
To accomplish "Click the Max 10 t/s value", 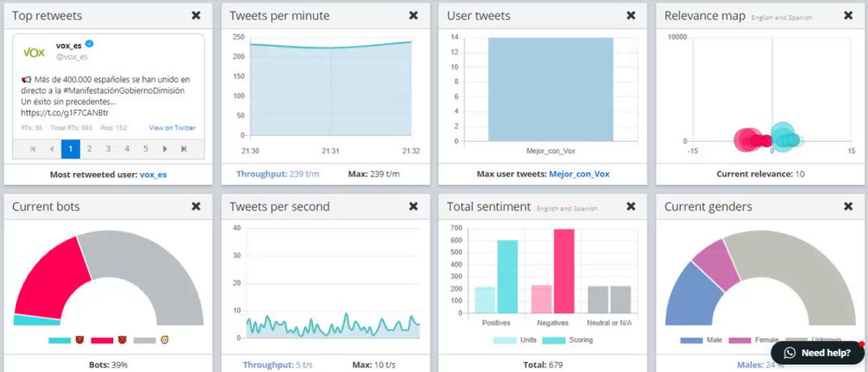I will coord(374,365).
